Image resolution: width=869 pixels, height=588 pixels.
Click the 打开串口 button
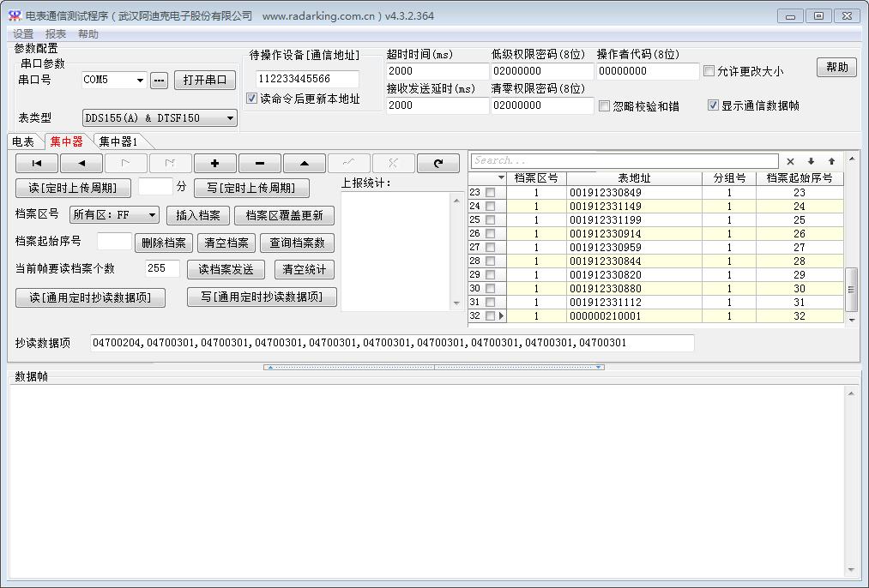tap(205, 80)
